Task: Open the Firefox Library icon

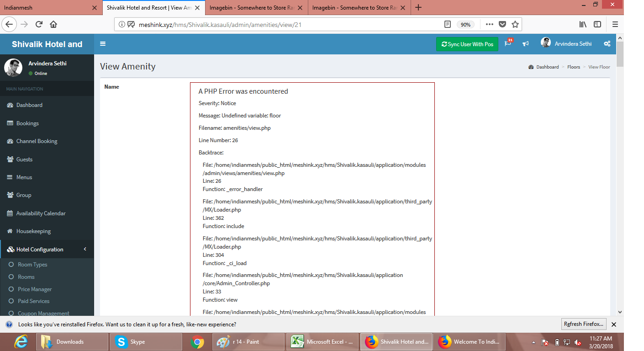Action: pyautogui.click(x=583, y=24)
